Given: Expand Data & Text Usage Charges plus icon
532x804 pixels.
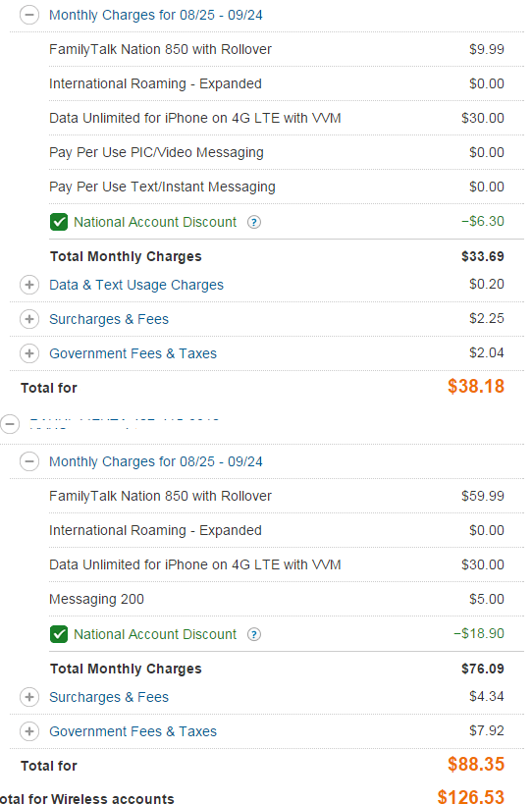Looking at the screenshot, I should [x=29, y=285].
